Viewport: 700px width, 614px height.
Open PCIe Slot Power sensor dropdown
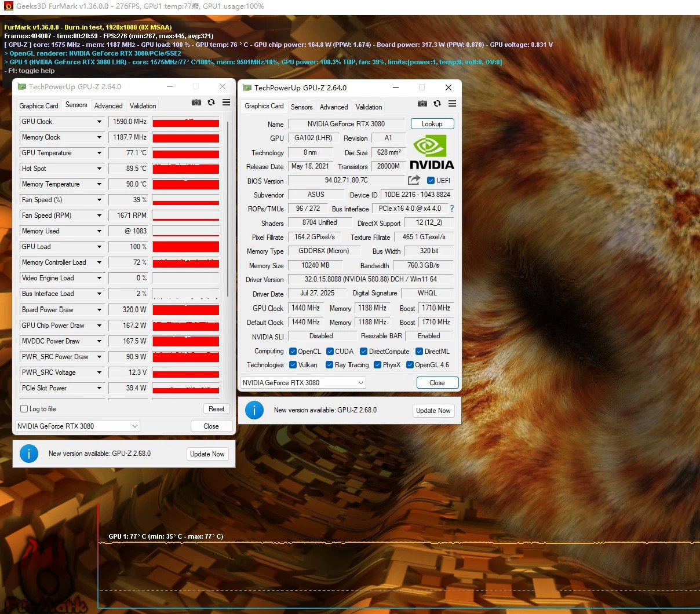pos(99,388)
